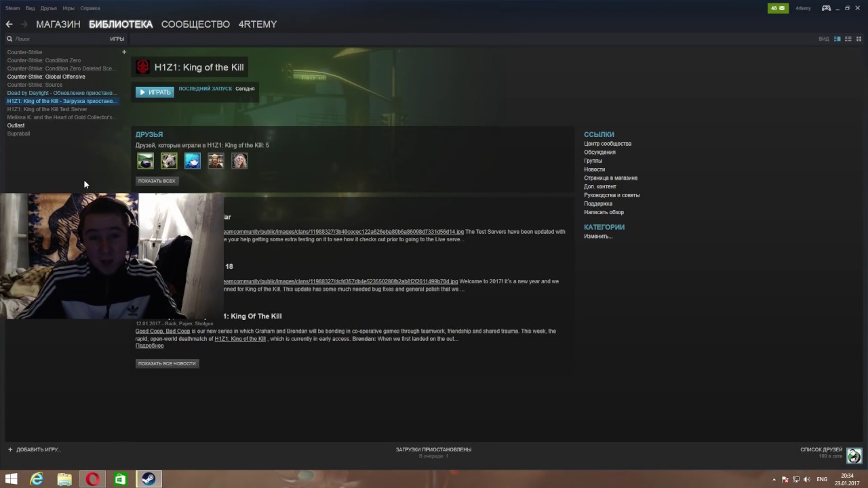Open first friend avatar with car
The width and height of the screenshot is (868, 488).
click(145, 161)
